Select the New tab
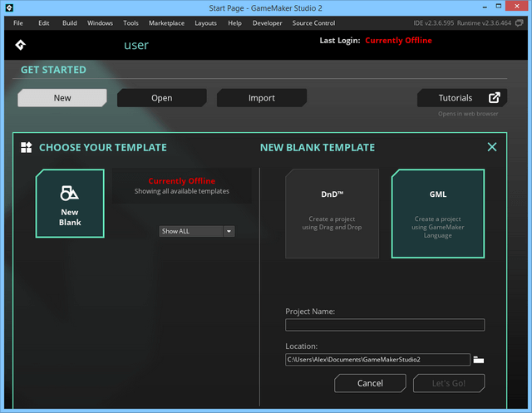The image size is (532, 413). coord(62,98)
